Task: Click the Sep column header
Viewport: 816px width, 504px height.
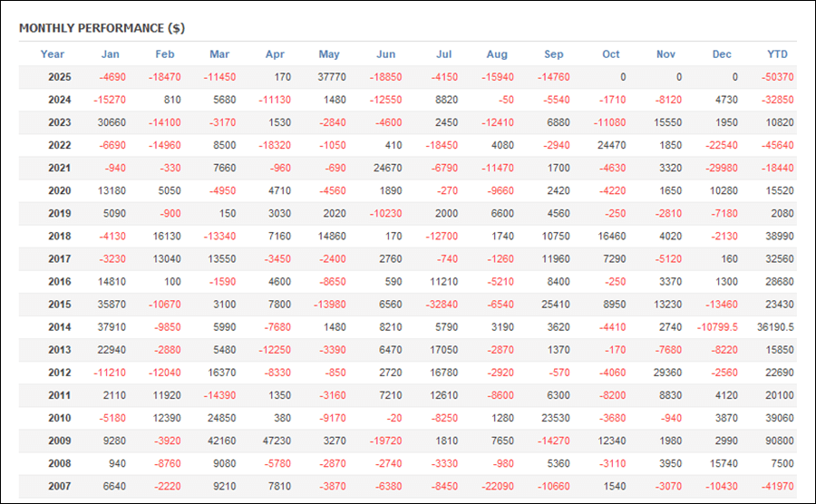Action: coord(554,54)
